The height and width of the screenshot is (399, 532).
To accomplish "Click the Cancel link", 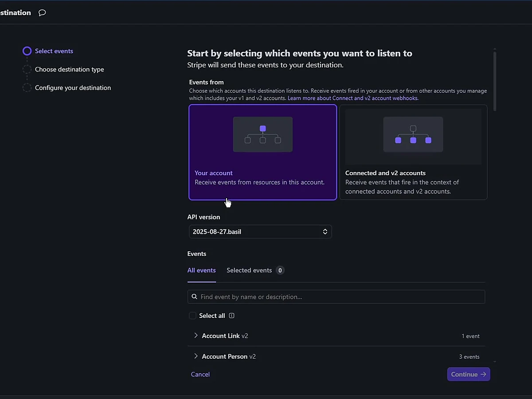I will (200, 374).
